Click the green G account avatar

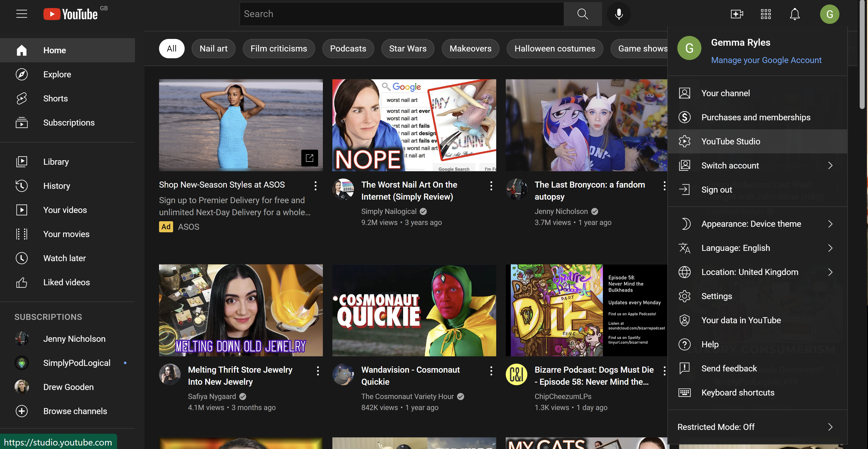[829, 14]
